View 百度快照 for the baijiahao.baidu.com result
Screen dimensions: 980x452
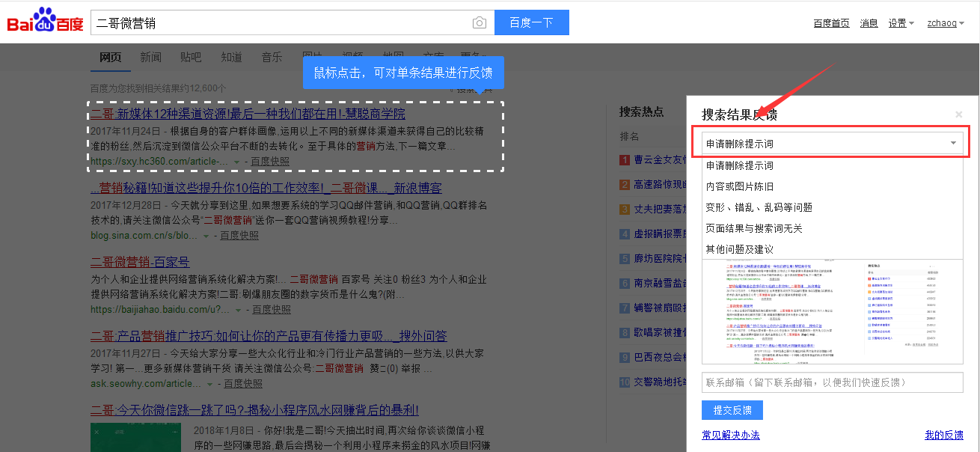coord(272,309)
